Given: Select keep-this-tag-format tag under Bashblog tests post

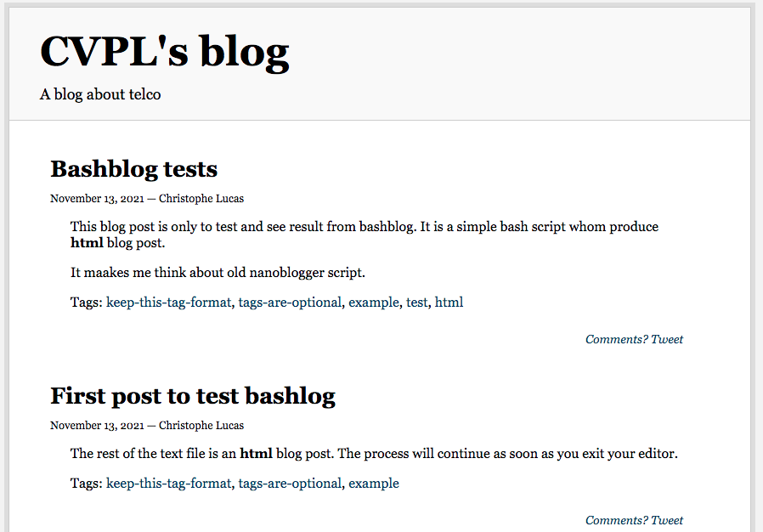Looking at the screenshot, I should (169, 303).
